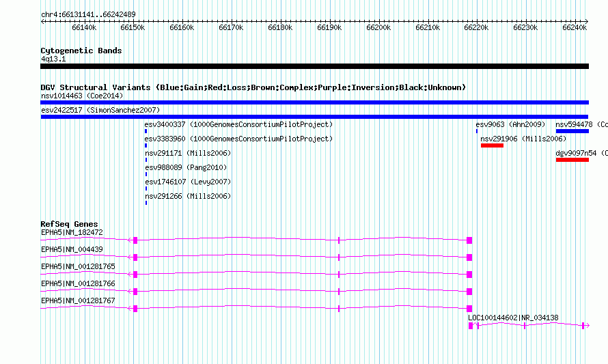Click the EPHA5|NM_001281765 transcript label
The width and height of the screenshot is (608, 364).
[78, 267]
